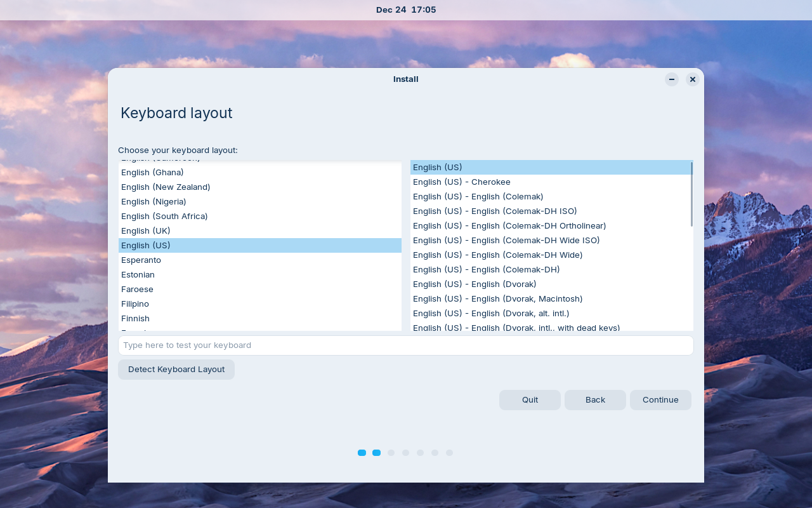812x508 pixels.
Task: Select the Colemak-DH Ortholinear variant
Action: (x=509, y=225)
